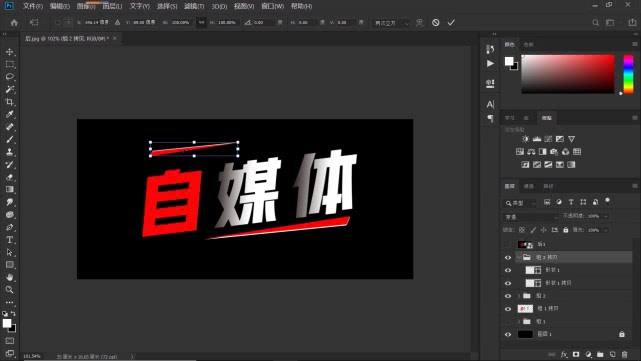
Task: Commit the transform with checkmark
Action: 451,22
